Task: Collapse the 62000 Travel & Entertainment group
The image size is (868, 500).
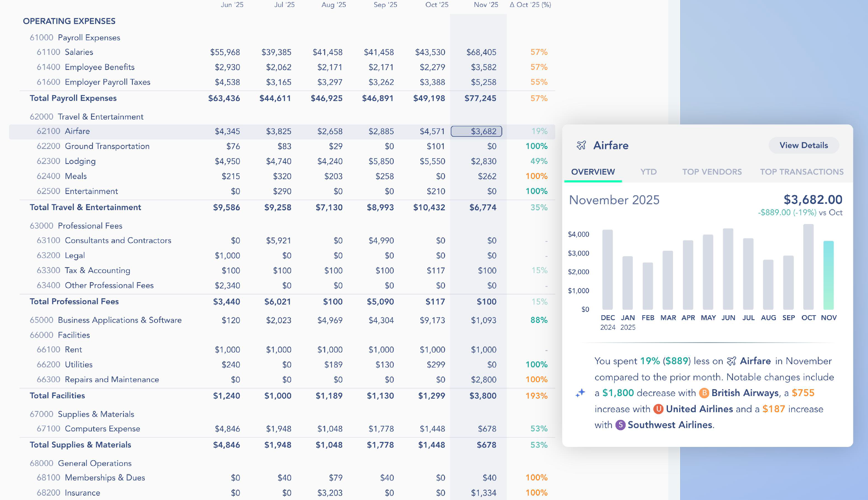Action: click(x=86, y=116)
